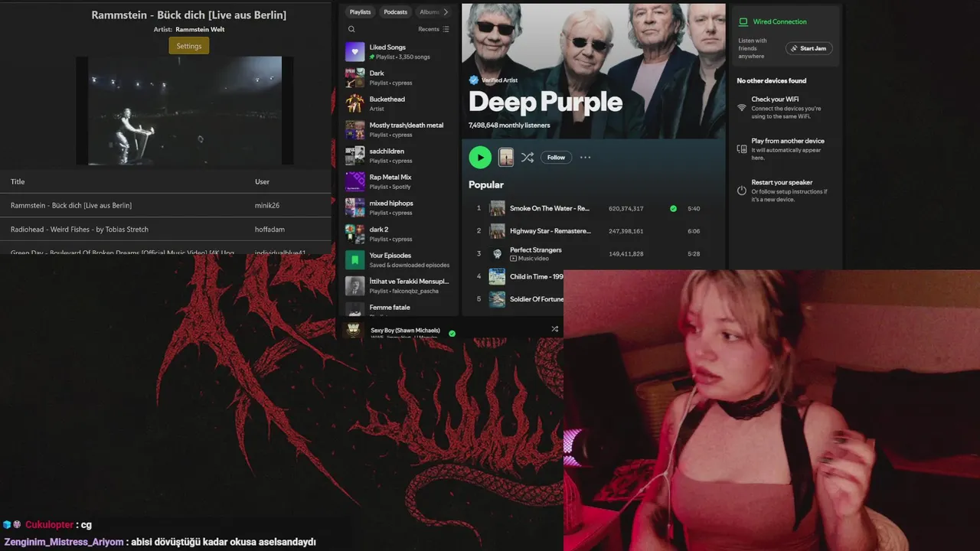980x551 pixels.
Task: Open the sadchildren playlist
Action: pyautogui.click(x=398, y=156)
